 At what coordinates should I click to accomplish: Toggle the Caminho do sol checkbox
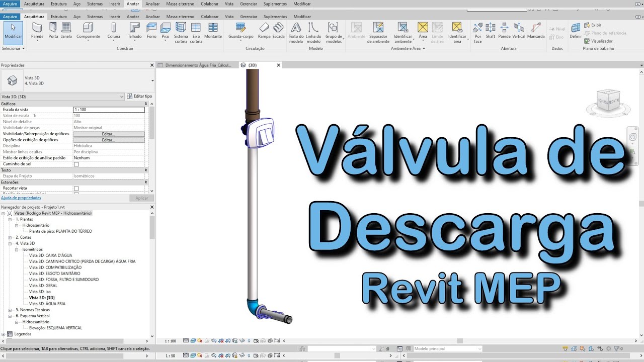click(76, 164)
